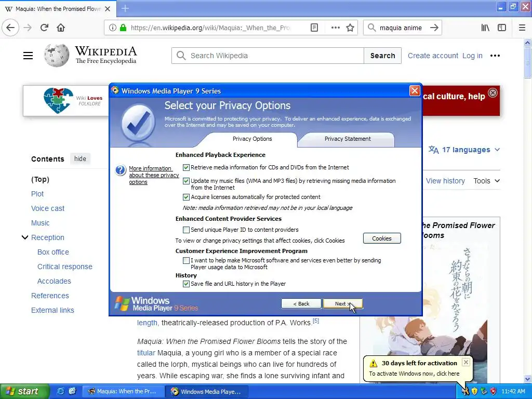Jump to Critical response in the contents

tap(65, 267)
